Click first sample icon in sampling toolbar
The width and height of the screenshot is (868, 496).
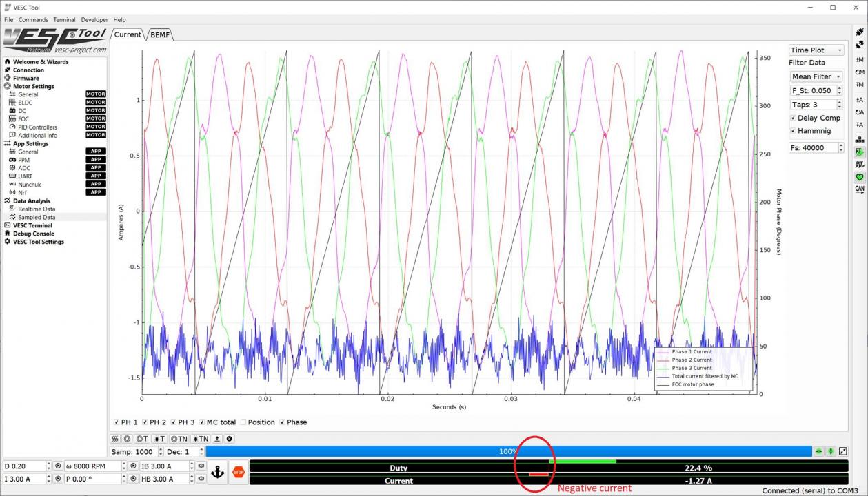[115, 439]
